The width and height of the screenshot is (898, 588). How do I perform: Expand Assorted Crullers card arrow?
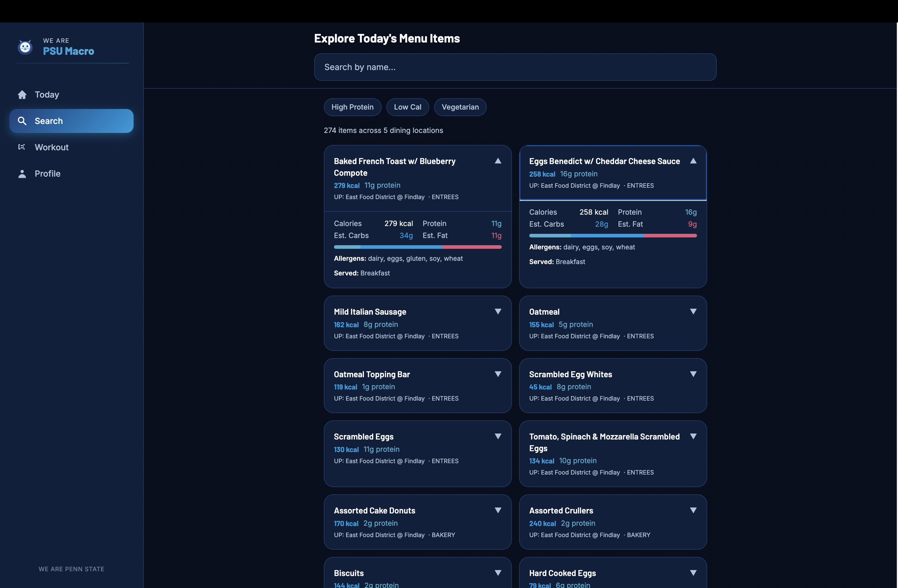tap(693, 510)
